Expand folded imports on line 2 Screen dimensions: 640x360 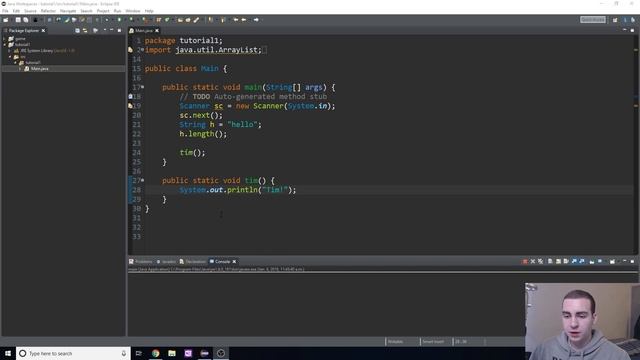click(142, 49)
